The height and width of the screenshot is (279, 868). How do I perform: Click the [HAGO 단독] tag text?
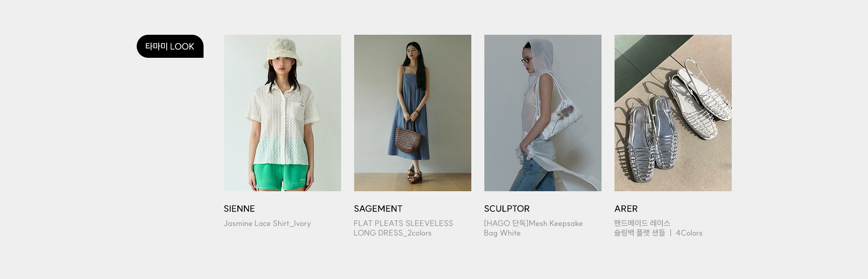pyautogui.click(x=506, y=223)
